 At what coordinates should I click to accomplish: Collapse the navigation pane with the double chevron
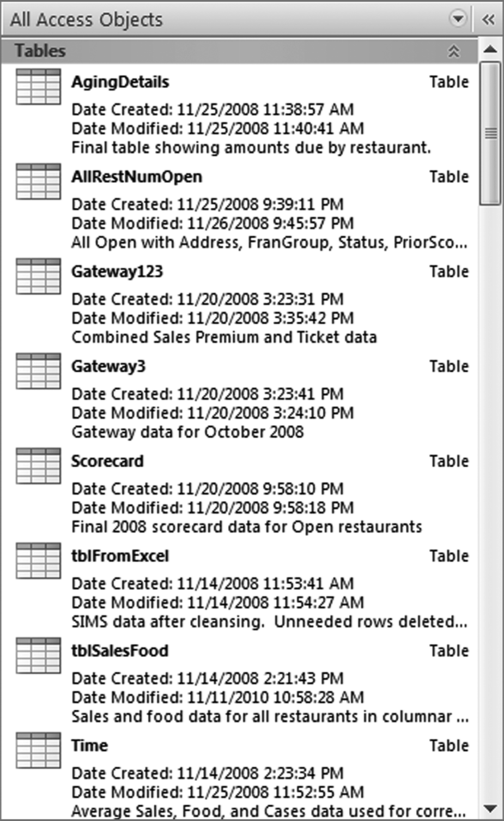click(x=489, y=20)
